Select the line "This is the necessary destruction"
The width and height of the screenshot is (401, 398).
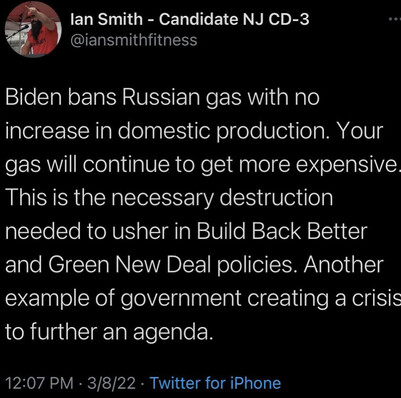click(x=169, y=198)
